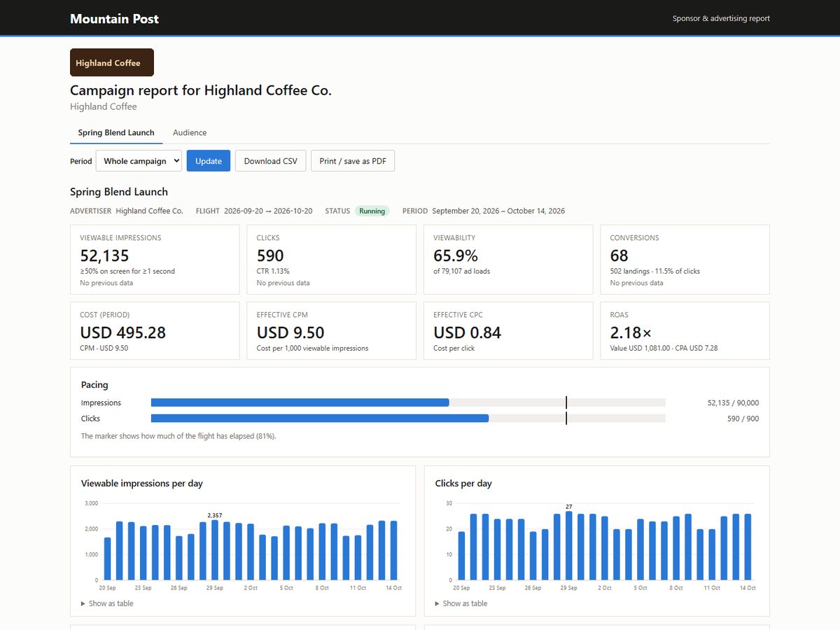Click the Clicks per day chart title
This screenshot has height=630, width=840.
[x=463, y=483]
